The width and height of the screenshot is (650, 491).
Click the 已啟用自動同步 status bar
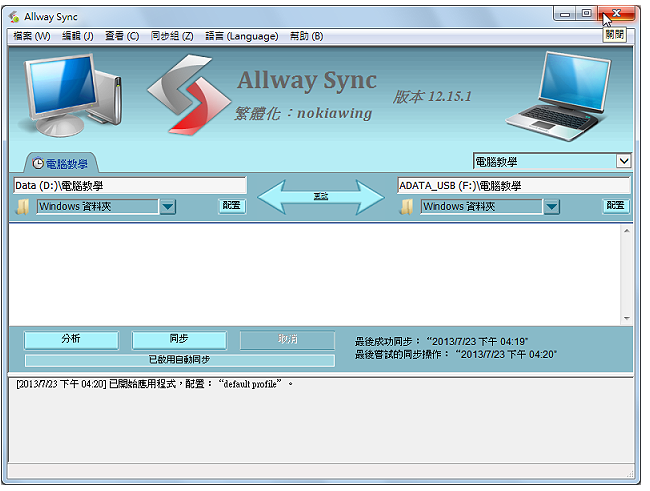click(179, 360)
